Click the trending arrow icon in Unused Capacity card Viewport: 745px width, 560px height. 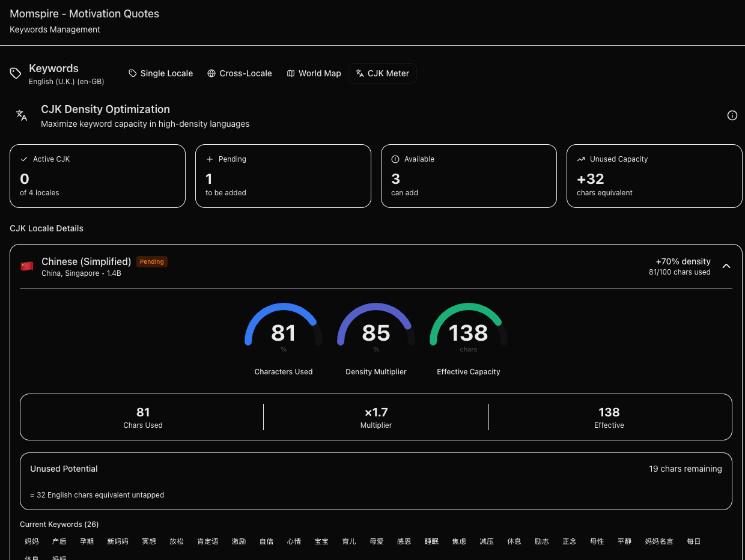point(581,159)
